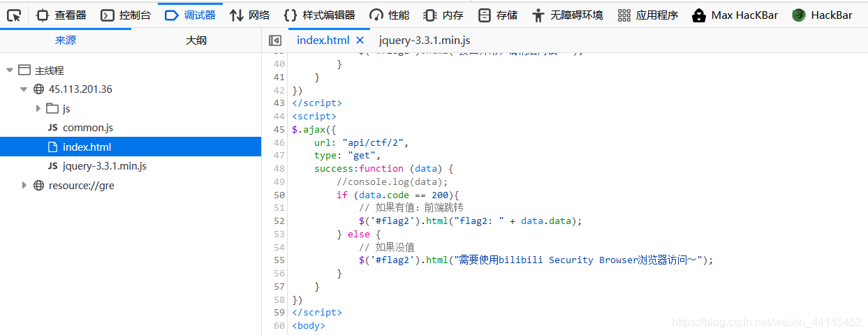This screenshot has width=868, height=335.
Task: Open the HackBar panel tab
Action: [x=823, y=15]
